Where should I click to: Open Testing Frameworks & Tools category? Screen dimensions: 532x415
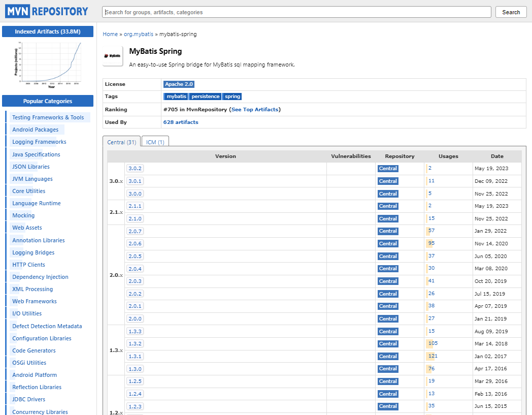[x=48, y=117]
